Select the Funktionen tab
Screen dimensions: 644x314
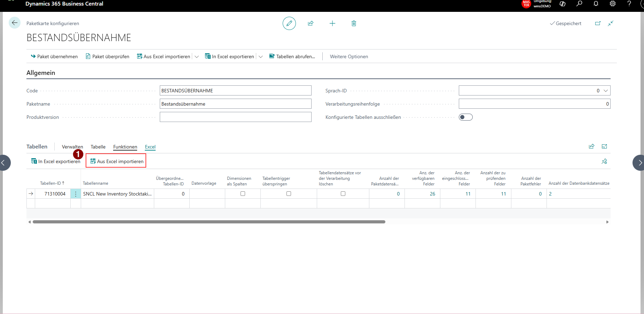pyautogui.click(x=125, y=147)
